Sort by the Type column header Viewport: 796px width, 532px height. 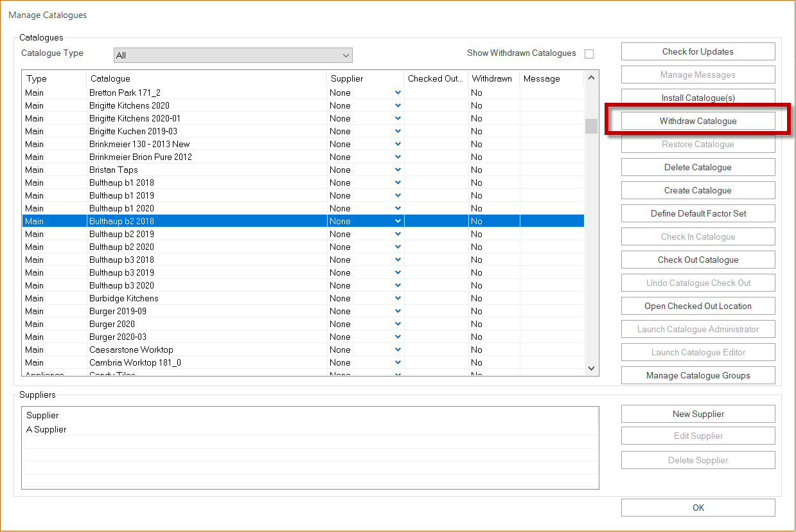[x=55, y=78]
